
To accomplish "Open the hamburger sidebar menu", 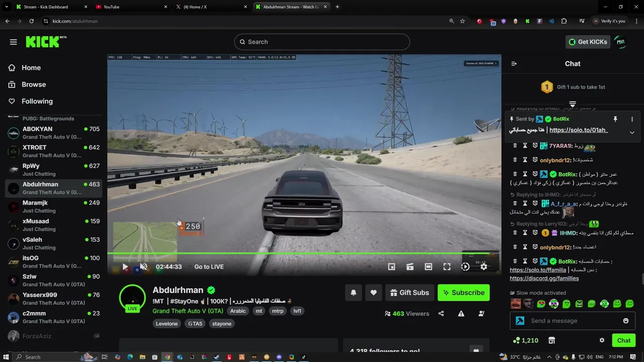I will [x=13, y=42].
